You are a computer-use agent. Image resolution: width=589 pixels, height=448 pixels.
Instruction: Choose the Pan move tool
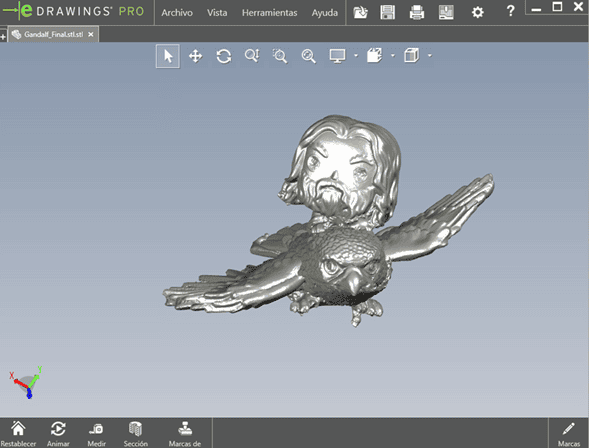pos(195,56)
